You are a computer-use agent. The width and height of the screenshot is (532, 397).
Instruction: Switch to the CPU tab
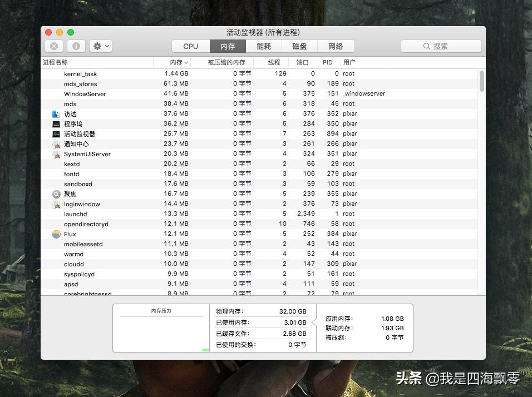point(190,46)
